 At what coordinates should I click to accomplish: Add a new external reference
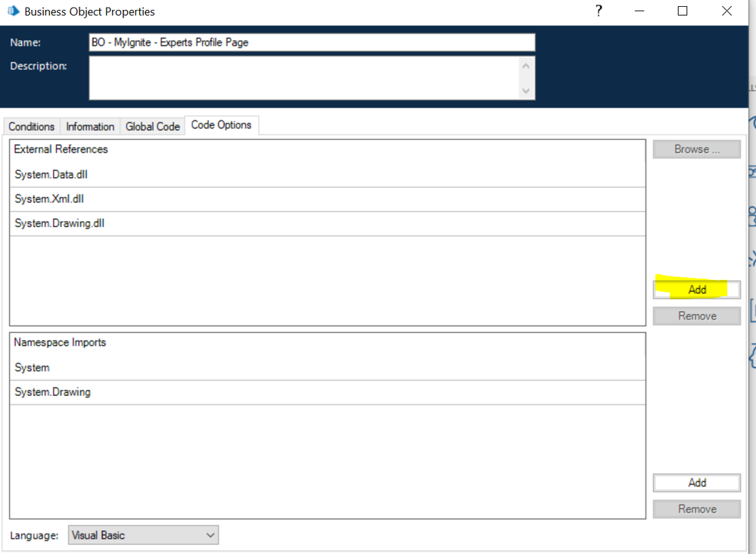697,290
